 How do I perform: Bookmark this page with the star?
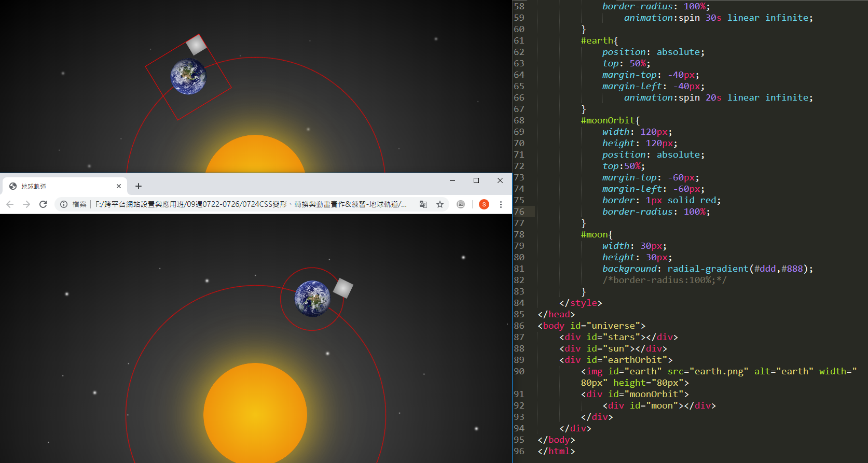pyautogui.click(x=440, y=204)
